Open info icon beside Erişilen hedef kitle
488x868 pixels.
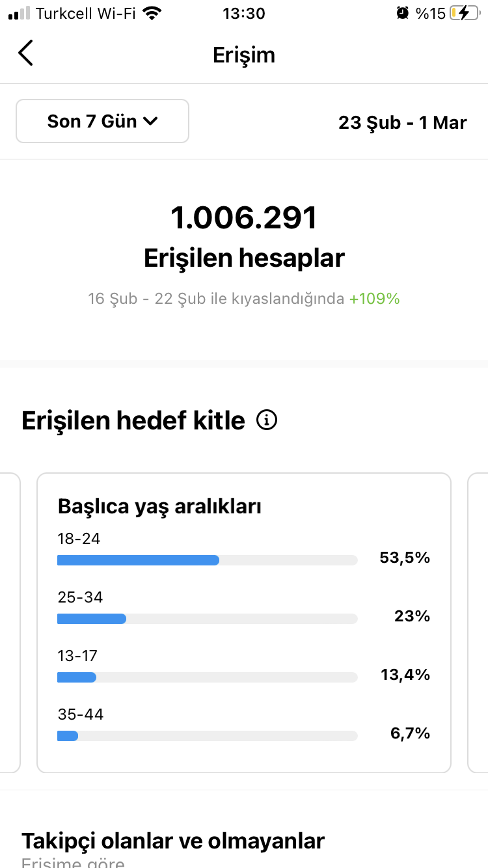tap(267, 420)
